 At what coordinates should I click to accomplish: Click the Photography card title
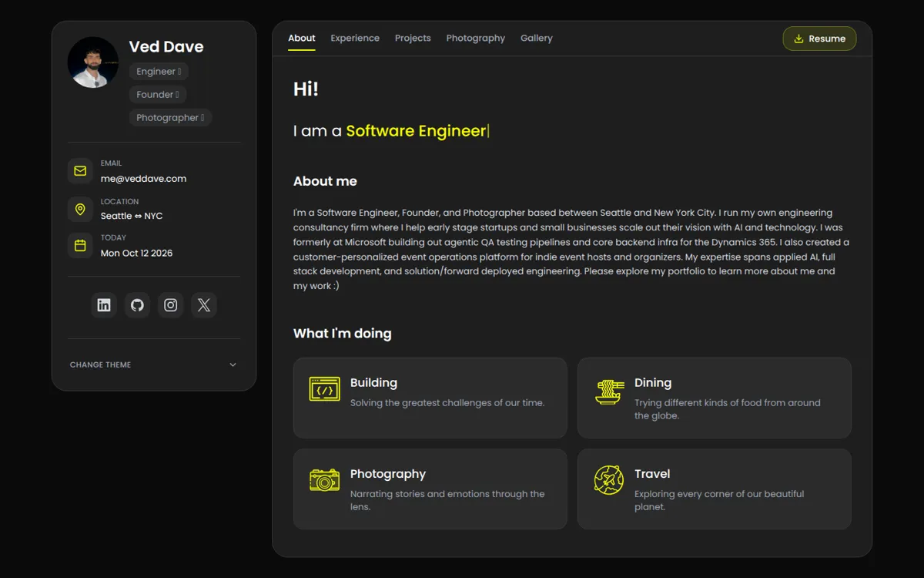pos(388,474)
